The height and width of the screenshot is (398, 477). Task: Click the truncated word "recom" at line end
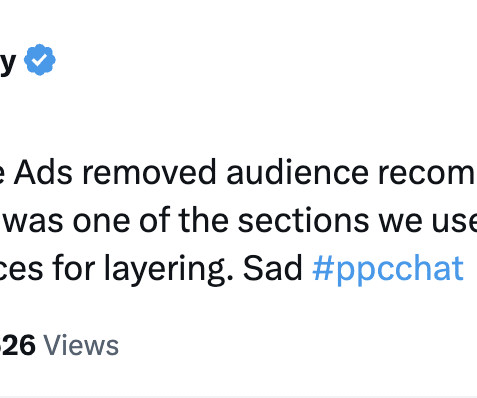click(x=427, y=173)
